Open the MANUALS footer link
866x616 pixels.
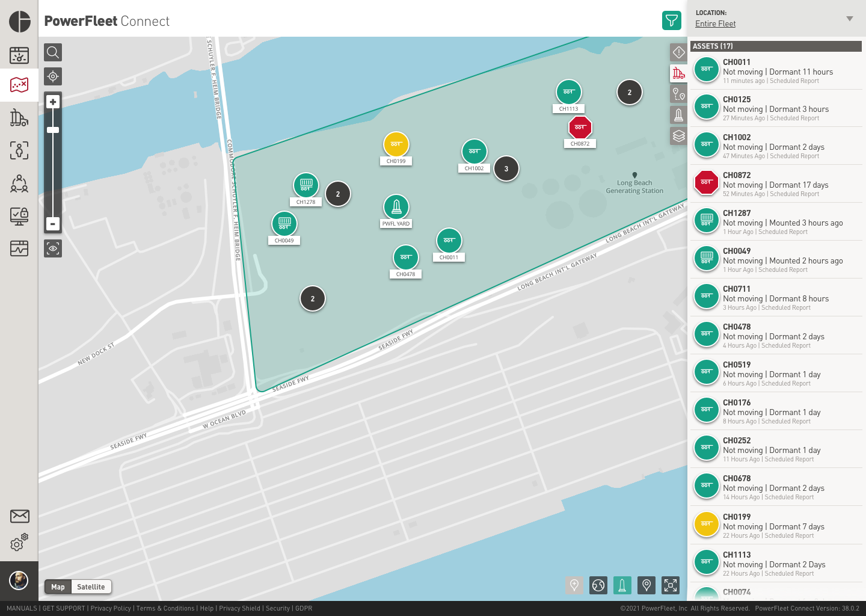click(22, 608)
